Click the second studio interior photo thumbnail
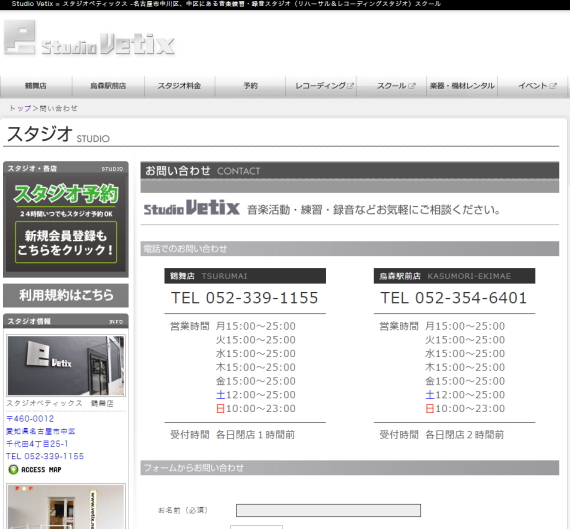The image size is (570, 529). pos(66,506)
